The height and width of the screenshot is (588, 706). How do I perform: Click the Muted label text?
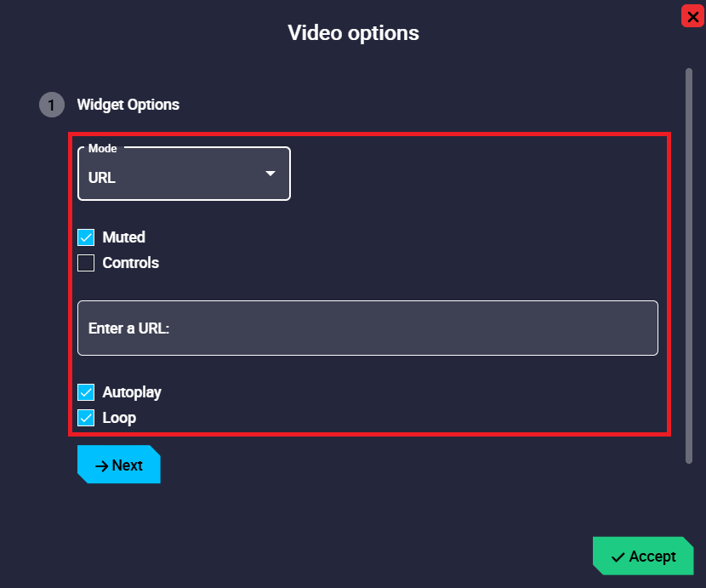pos(124,237)
